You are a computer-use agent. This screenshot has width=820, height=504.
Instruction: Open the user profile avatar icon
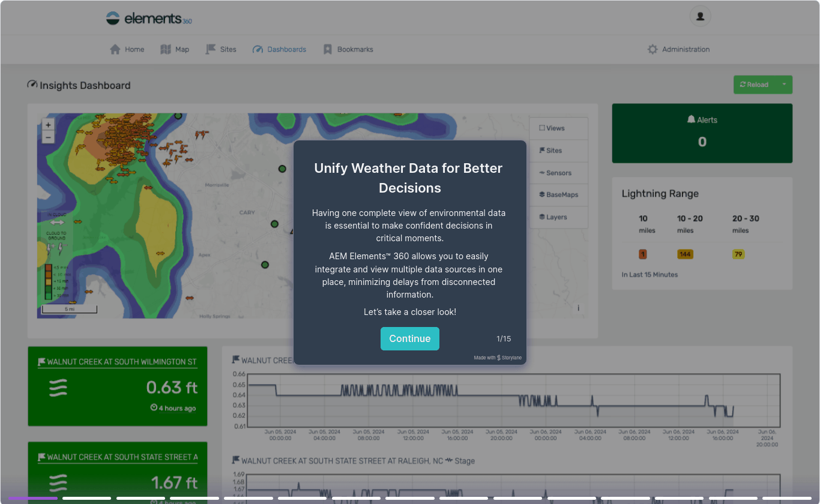point(700,16)
